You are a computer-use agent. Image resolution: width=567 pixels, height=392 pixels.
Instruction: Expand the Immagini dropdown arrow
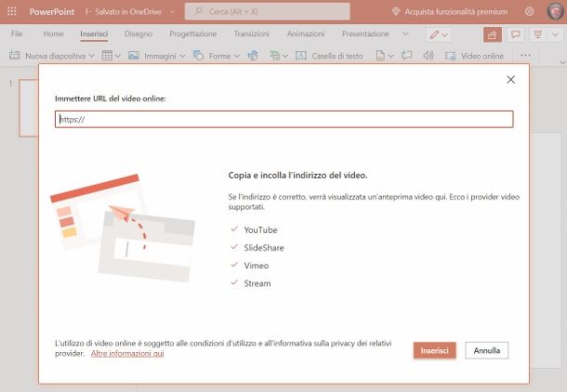tap(182, 56)
